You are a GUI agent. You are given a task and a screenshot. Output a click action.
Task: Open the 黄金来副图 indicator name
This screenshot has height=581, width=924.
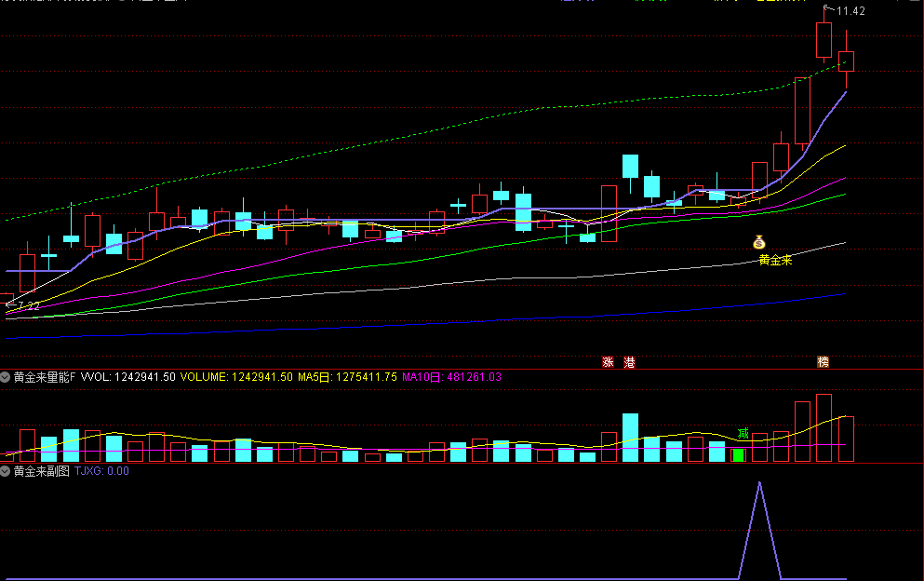42,471
